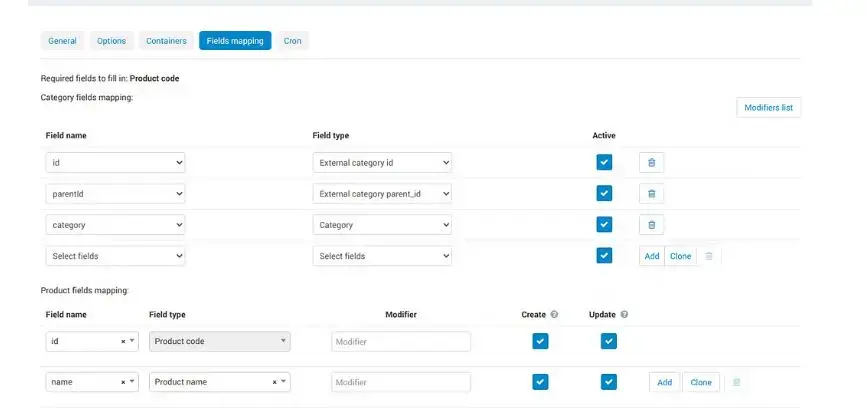The width and height of the screenshot is (866, 408).
Task: Click help icon next to Create
Action: pyautogui.click(x=555, y=314)
